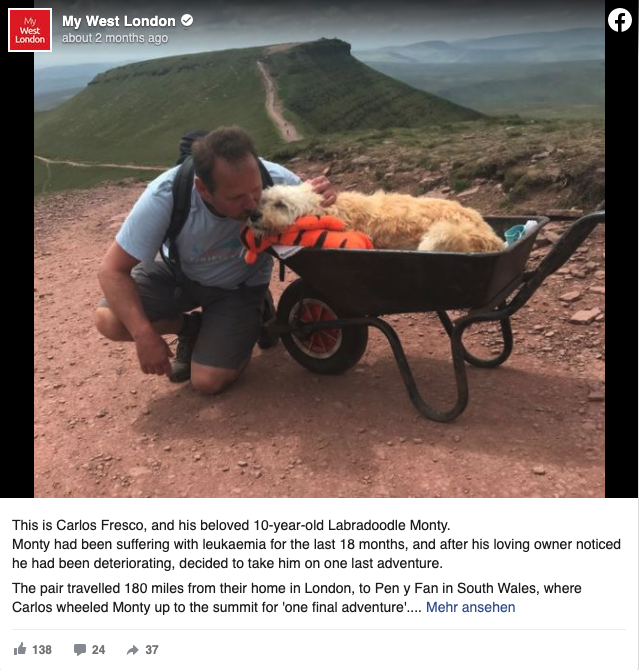Click the Facebook logo icon
639x670 pixels.
pos(620,20)
